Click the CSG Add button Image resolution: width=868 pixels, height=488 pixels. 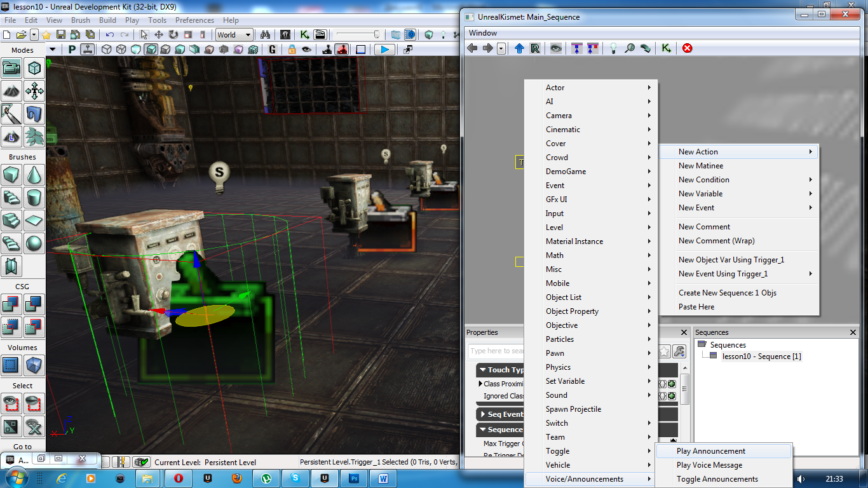[x=12, y=304]
